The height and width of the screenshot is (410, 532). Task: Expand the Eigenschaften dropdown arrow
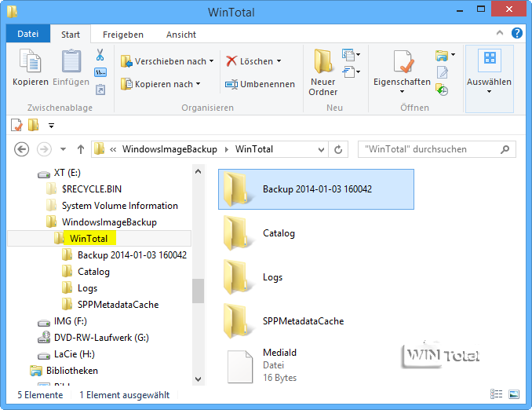402,92
